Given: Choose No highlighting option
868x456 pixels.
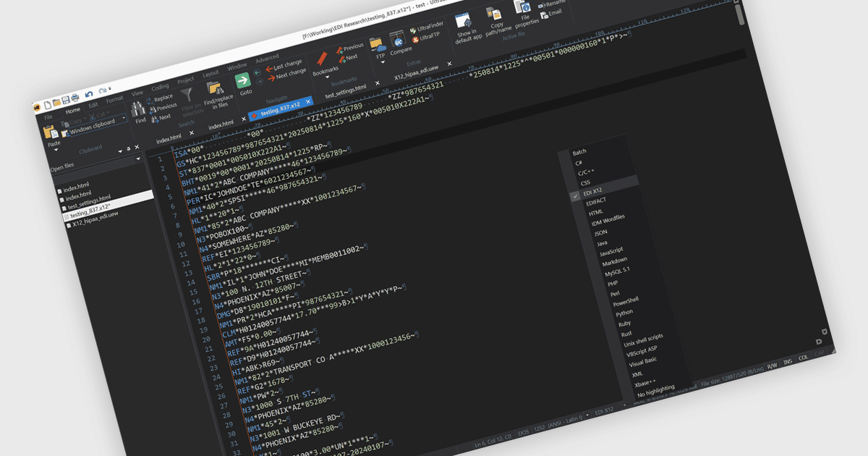Looking at the screenshot, I should [655, 389].
